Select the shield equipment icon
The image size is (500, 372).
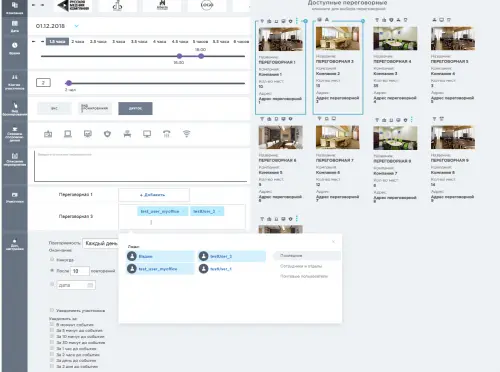tap(107, 134)
